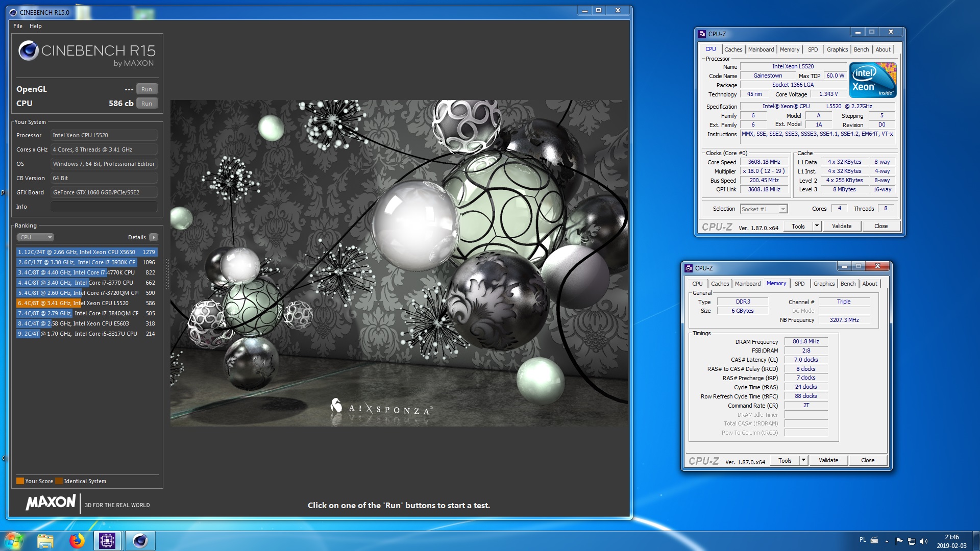Show hidden tray icons arrow
This screenshot has height=551, width=980.
pos(887,541)
